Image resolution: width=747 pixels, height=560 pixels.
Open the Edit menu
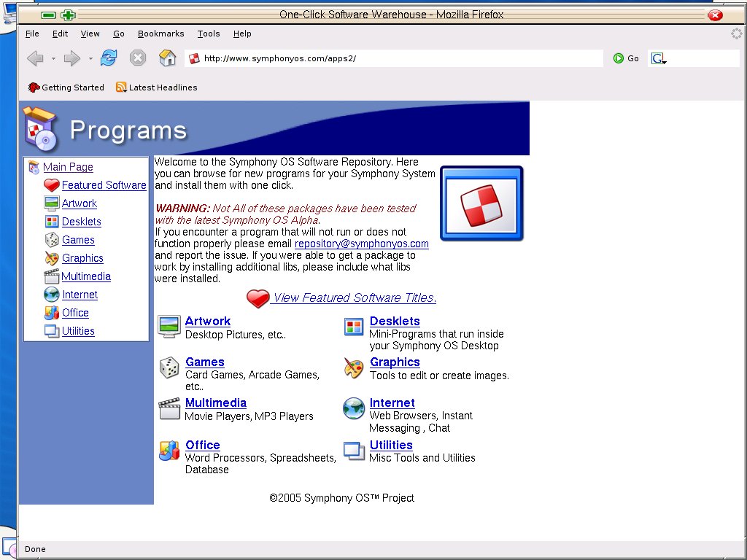click(x=60, y=34)
